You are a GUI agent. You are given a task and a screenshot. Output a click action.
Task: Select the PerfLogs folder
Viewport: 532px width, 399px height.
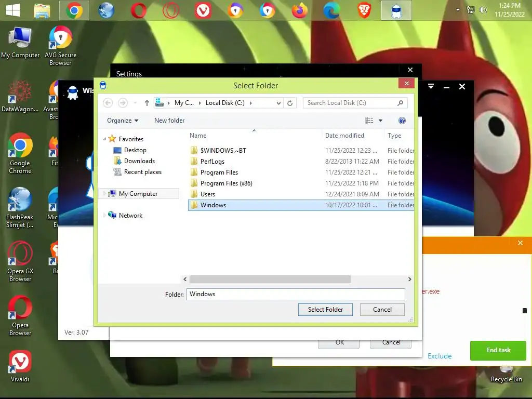tap(301, 162)
